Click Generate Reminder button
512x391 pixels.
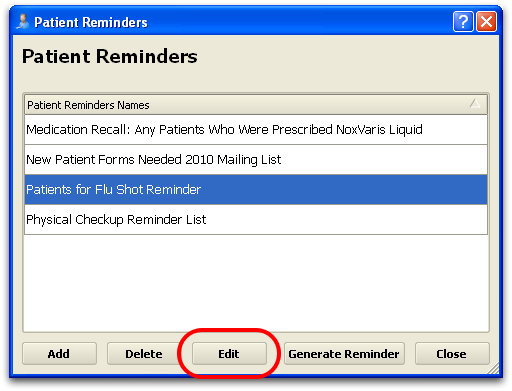344,354
